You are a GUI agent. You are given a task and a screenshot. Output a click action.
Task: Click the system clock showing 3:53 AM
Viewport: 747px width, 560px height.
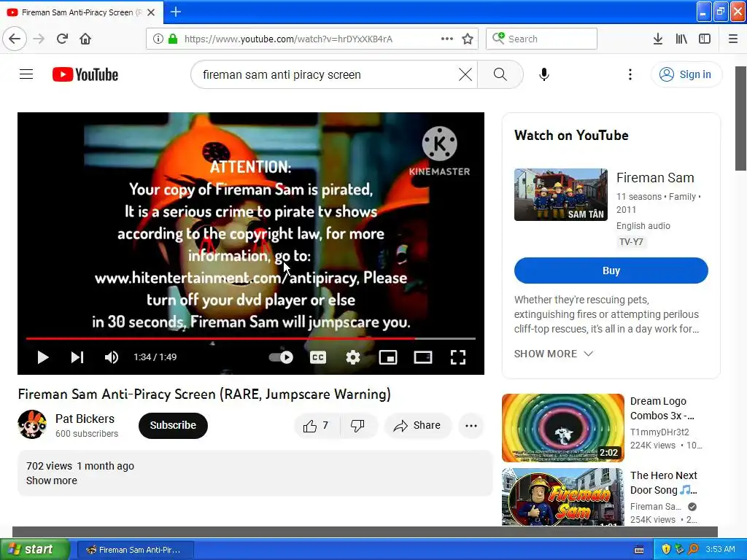click(720, 549)
